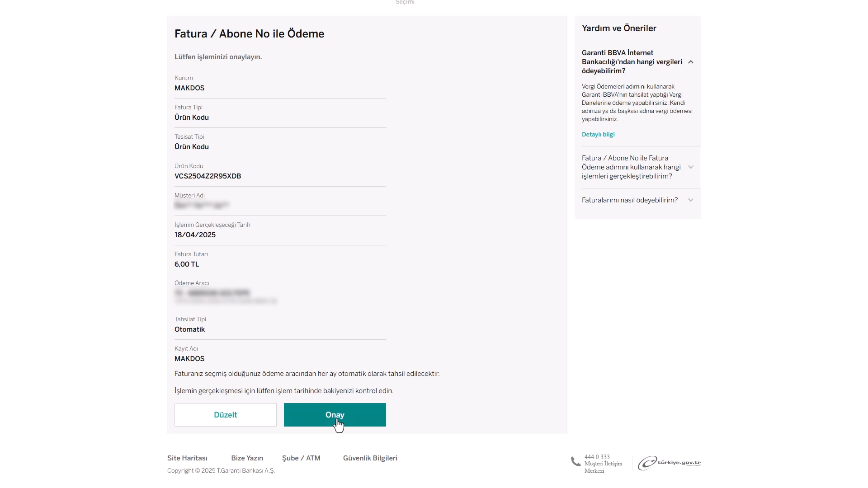Click the Lütfen işleminizi onaylayın text

pos(218,57)
